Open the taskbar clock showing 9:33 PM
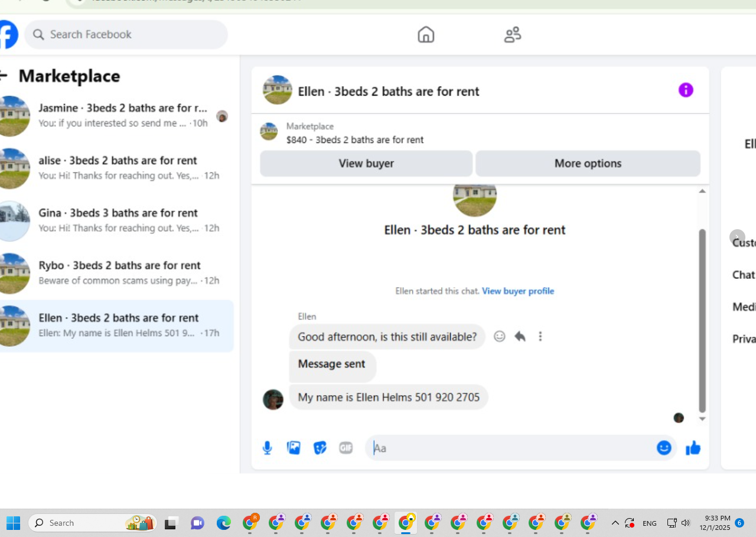 (x=715, y=523)
